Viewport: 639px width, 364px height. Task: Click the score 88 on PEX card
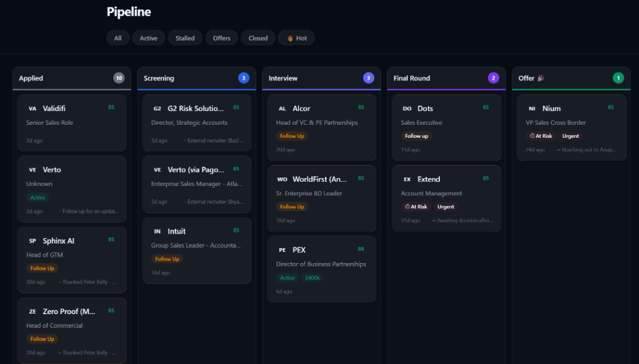(361, 249)
